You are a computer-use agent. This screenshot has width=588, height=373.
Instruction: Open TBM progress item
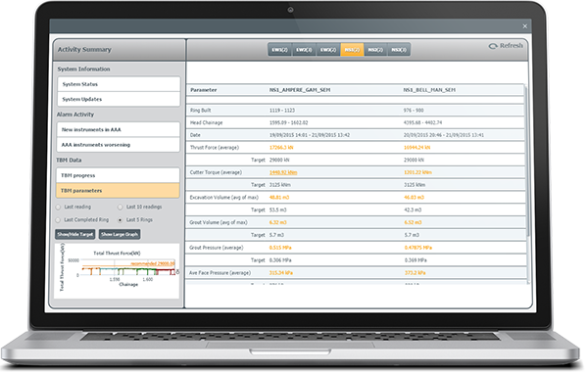119,175
